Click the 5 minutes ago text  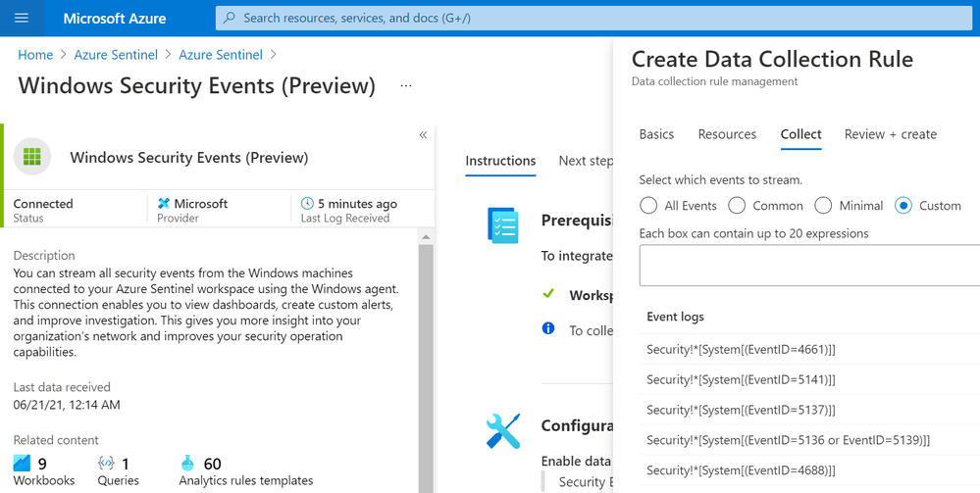[x=357, y=204]
